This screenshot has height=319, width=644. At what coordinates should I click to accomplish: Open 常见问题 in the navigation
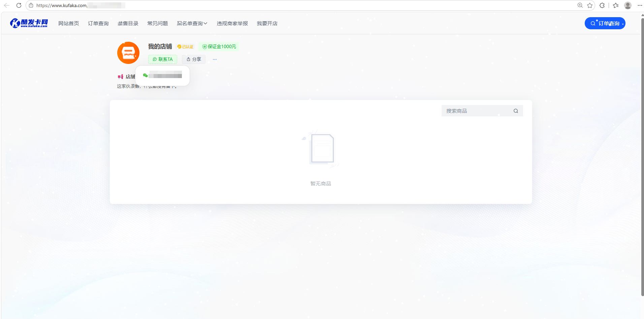click(x=158, y=23)
